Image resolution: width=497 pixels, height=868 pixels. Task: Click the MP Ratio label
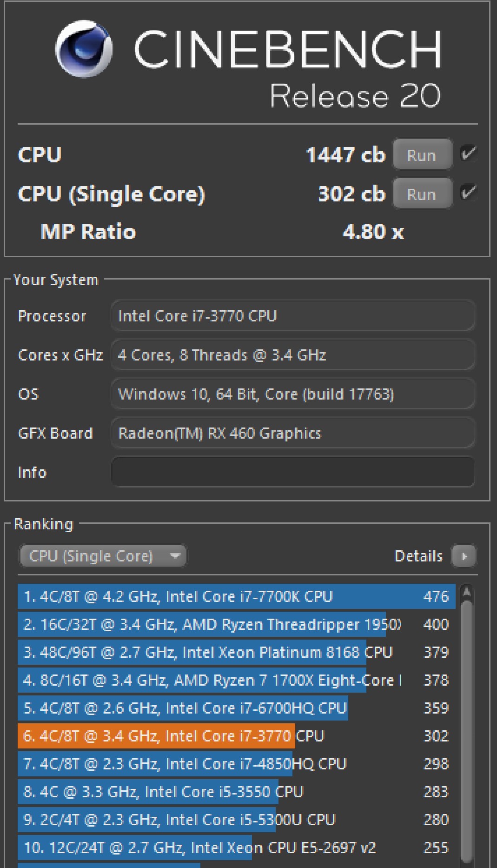[88, 232]
